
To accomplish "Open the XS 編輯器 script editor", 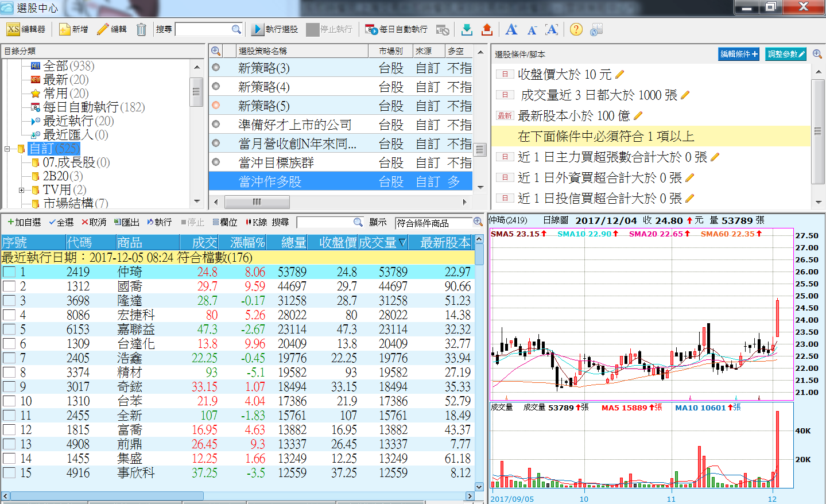I will tap(26, 29).
